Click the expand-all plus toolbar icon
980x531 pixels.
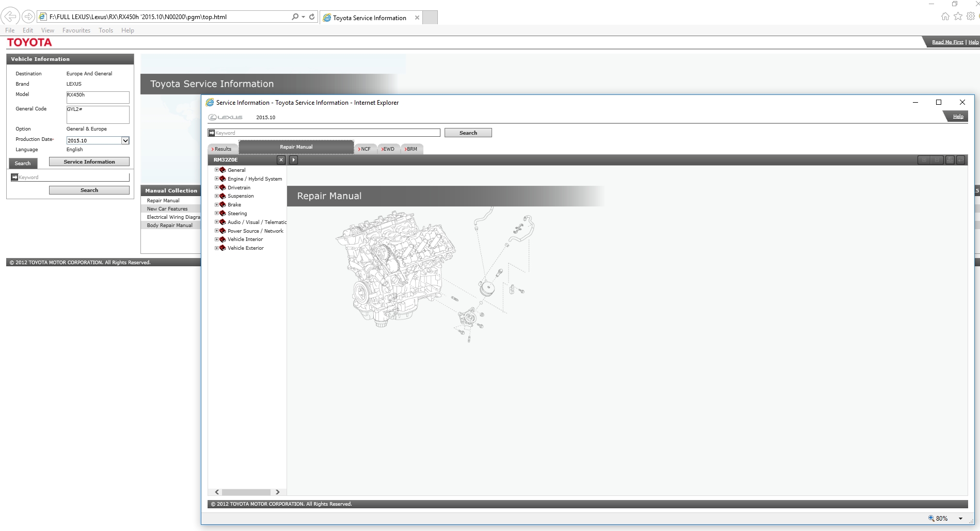click(x=924, y=160)
